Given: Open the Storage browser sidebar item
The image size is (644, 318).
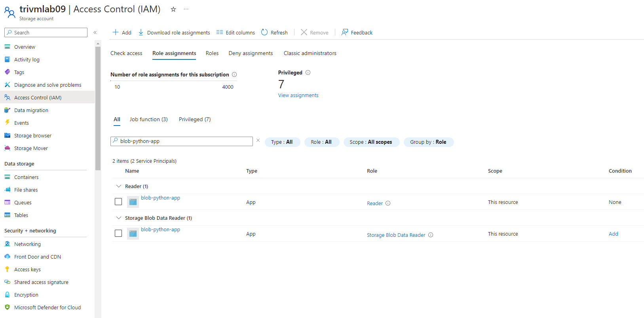Looking at the screenshot, I should click(x=32, y=135).
